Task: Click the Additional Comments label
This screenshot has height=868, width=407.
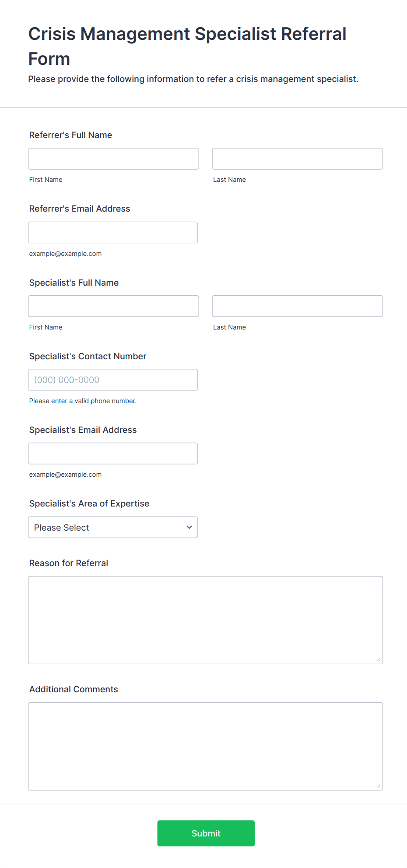Action: (74, 689)
